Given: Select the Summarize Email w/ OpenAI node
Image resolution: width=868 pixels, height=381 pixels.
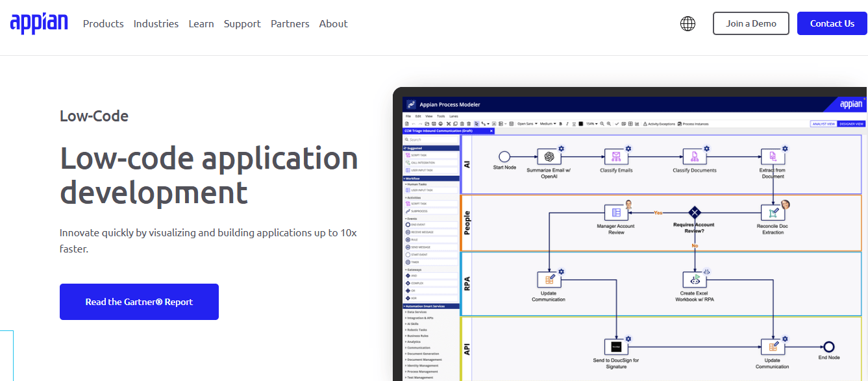Looking at the screenshot, I should tap(549, 156).
